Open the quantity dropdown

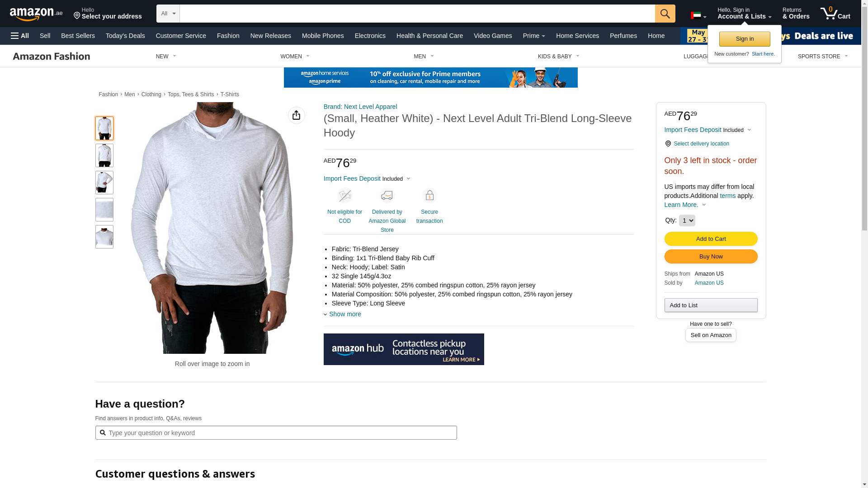coord(687,221)
